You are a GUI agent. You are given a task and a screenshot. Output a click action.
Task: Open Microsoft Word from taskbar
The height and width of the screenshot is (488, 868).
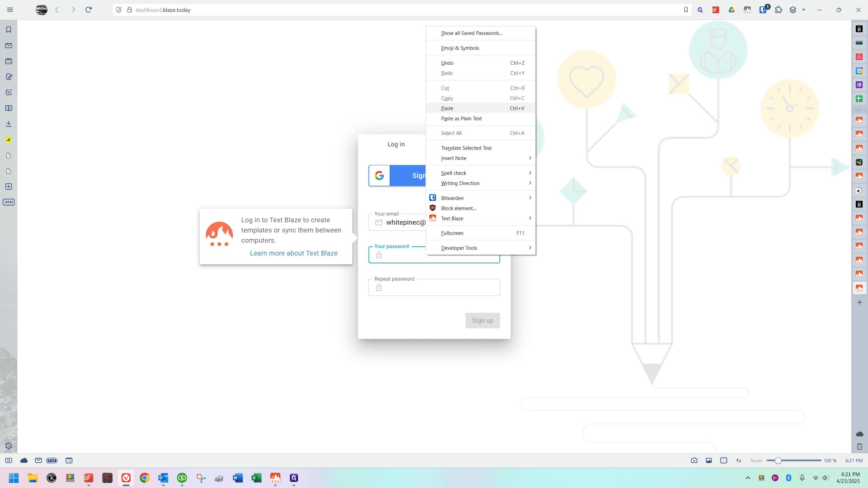238,478
